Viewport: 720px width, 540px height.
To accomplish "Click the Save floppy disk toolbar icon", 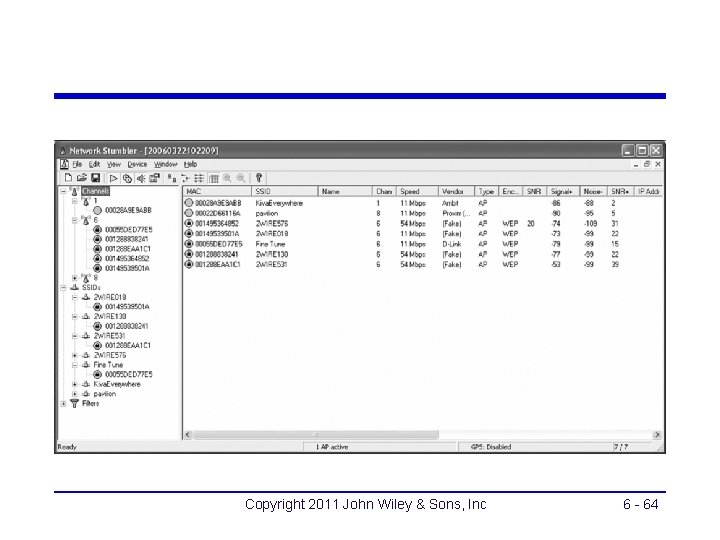I will click(96, 178).
